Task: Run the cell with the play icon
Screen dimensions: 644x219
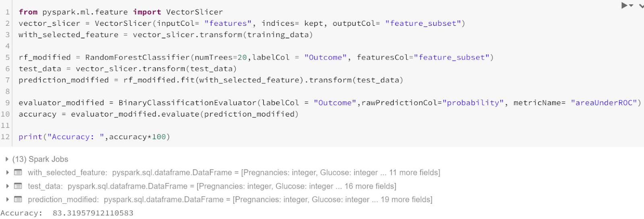Action: coord(624,6)
